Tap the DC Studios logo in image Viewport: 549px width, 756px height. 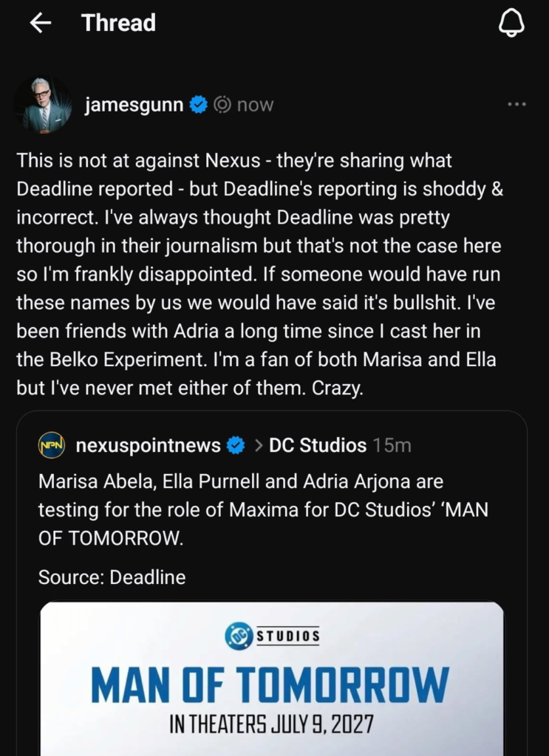coord(272,636)
